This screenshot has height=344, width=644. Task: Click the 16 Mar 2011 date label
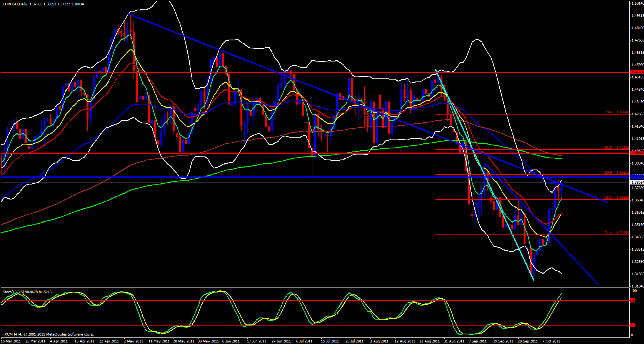coord(11,341)
